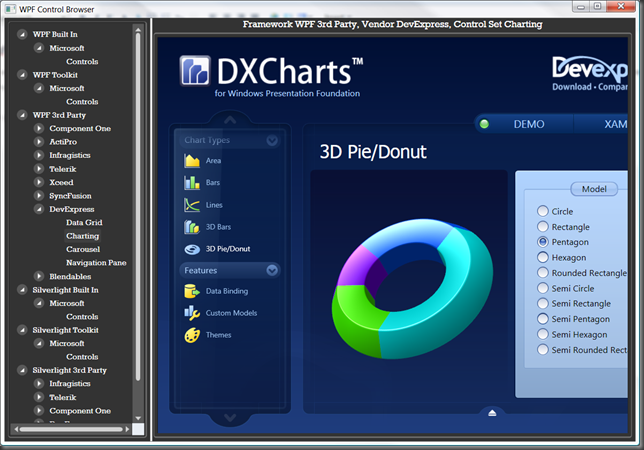
Task: Select the Area chart icon
Action: point(192,161)
